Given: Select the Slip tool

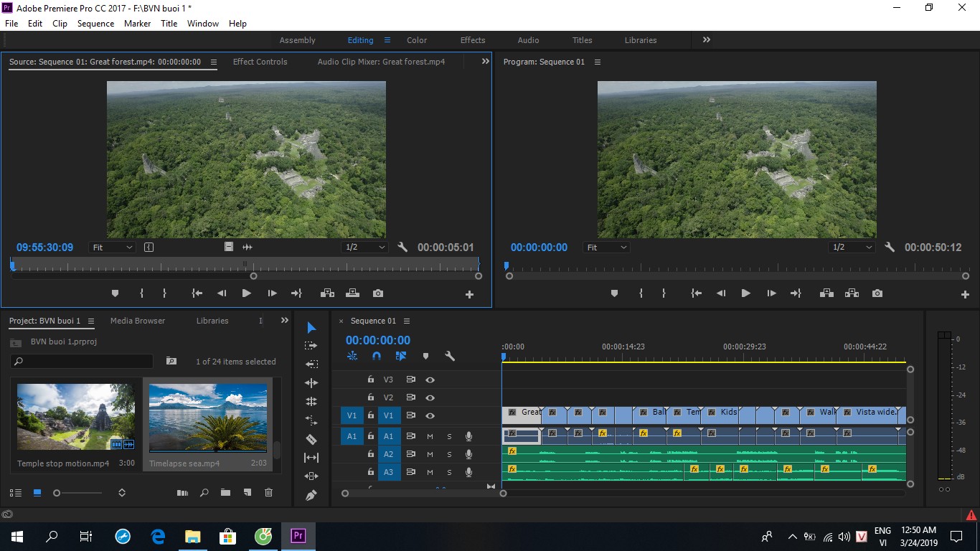Looking at the screenshot, I should pyautogui.click(x=311, y=458).
